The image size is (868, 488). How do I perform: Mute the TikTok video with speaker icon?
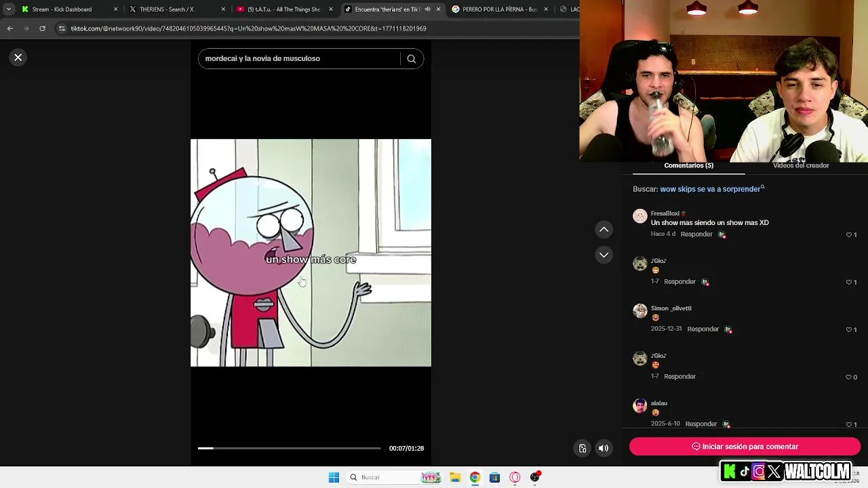604,448
